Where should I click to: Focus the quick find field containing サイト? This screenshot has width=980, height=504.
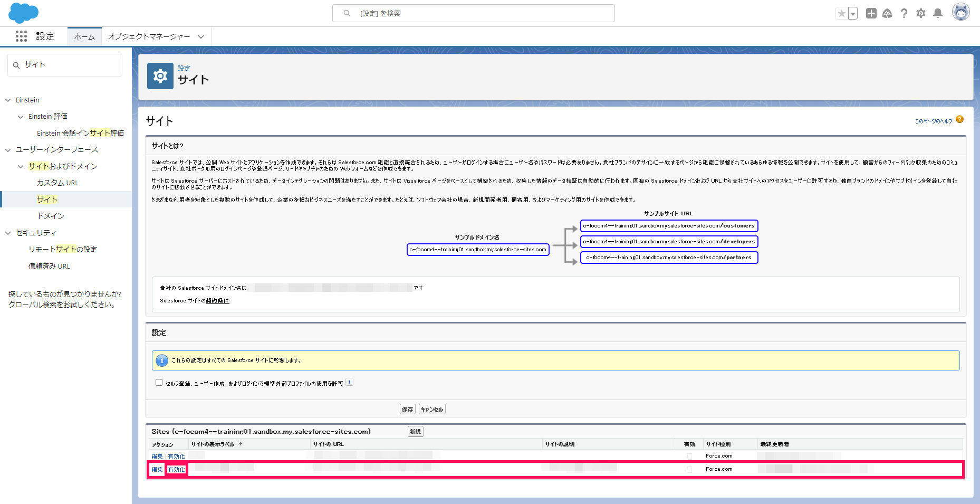click(x=65, y=65)
